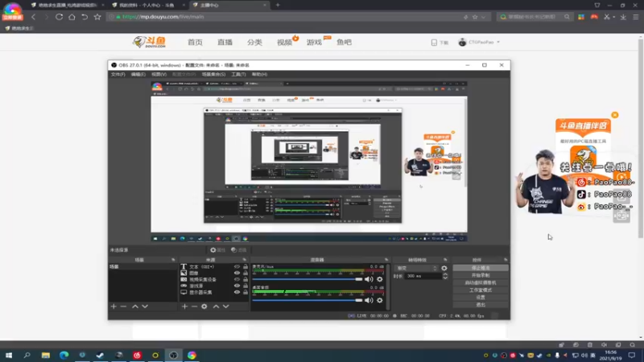Pop out the Sources dock icon
This screenshot has width=644, height=362.
(x=245, y=260)
